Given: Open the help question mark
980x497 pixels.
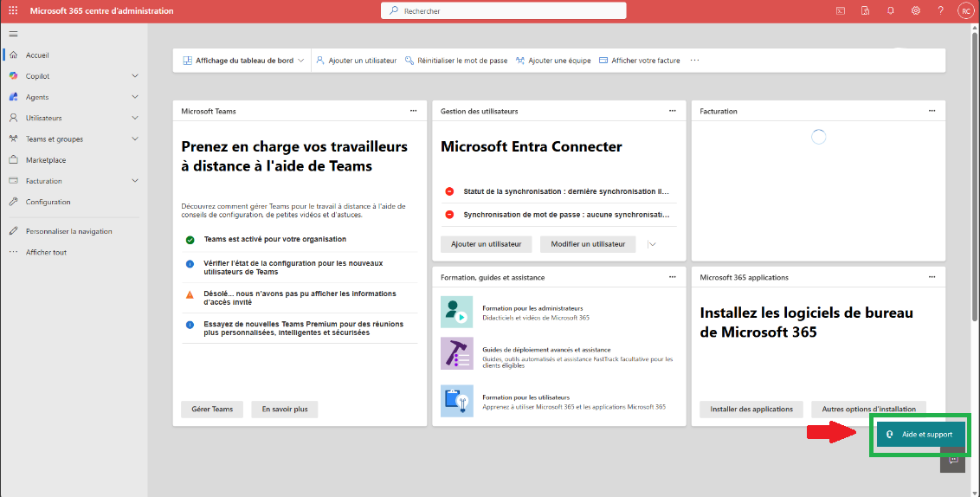Looking at the screenshot, I should [x=941, y=10].
